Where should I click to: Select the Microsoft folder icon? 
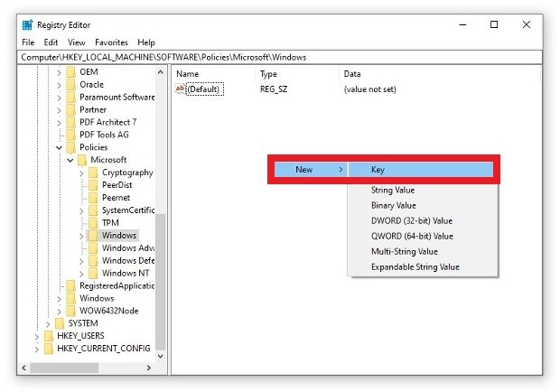pyautogui.click(x=82, y=160)
